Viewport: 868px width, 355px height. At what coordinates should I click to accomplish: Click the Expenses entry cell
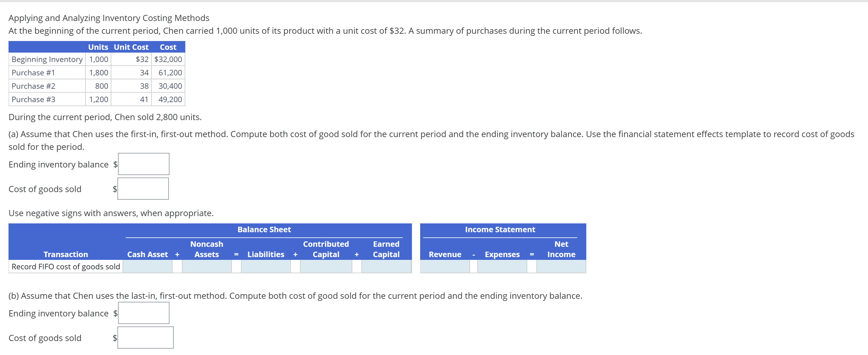(x=502, y=267)
